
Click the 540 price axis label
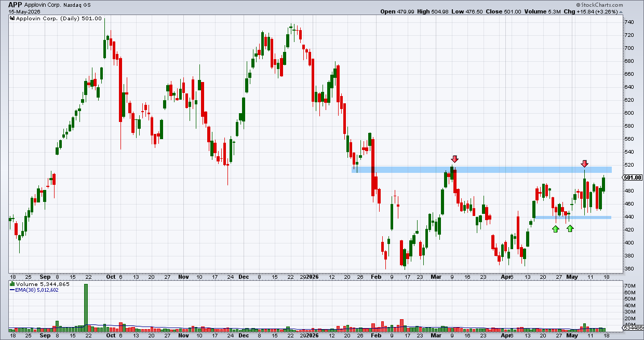pos(629,152)
